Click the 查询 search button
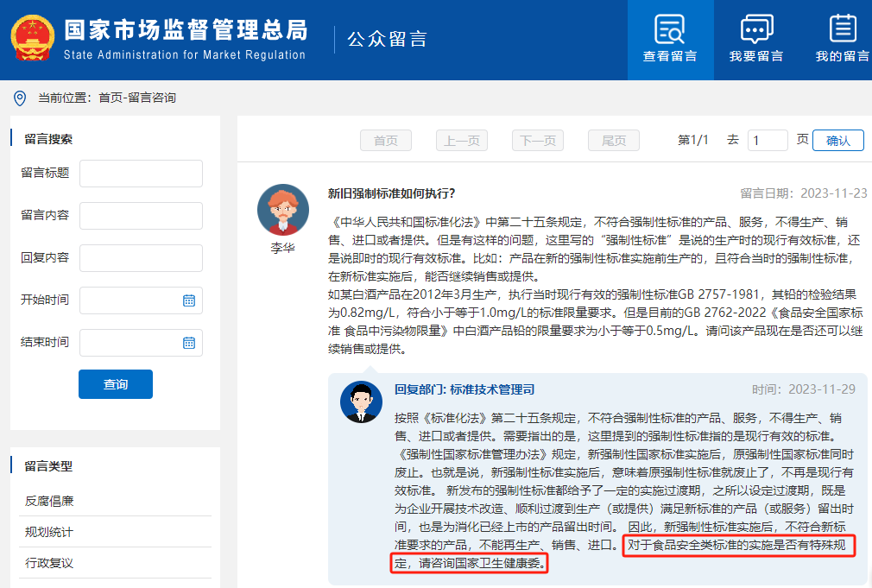The height and width of the screenshot is (588, 872). click(115, 384)
